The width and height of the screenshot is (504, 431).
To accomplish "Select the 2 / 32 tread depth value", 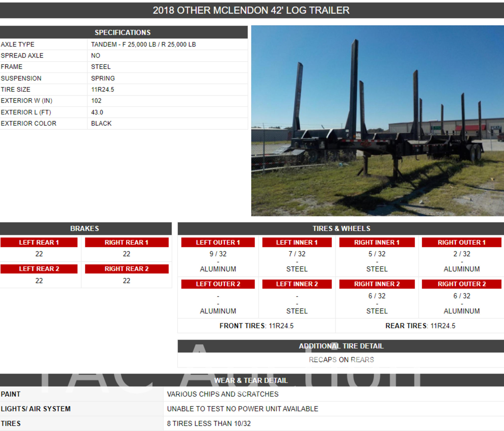I will pyautogui.click(x=462, y=254).
